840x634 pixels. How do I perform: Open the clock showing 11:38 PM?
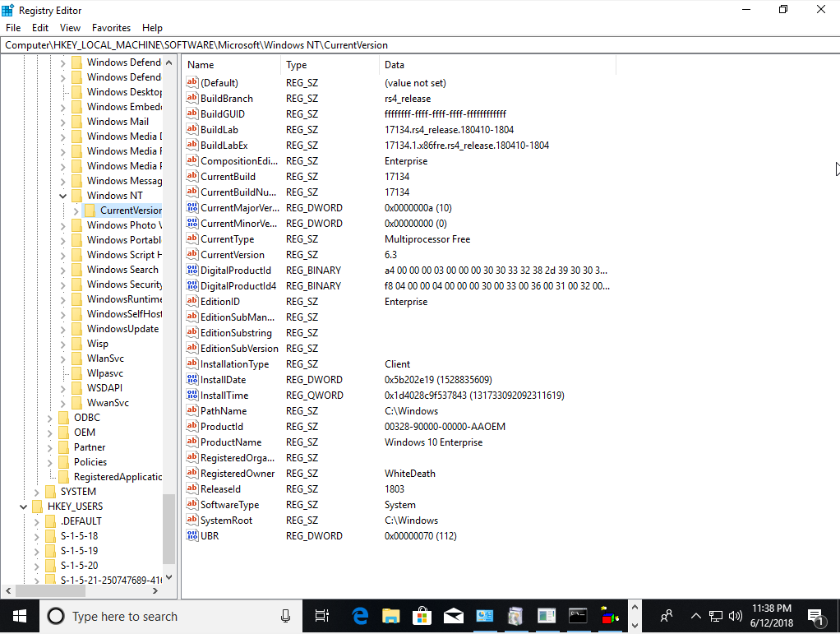point(772,616)
